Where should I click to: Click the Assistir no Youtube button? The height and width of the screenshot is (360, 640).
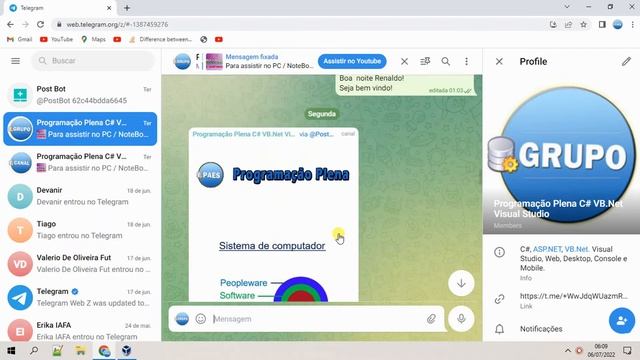[x=352, y=61]
